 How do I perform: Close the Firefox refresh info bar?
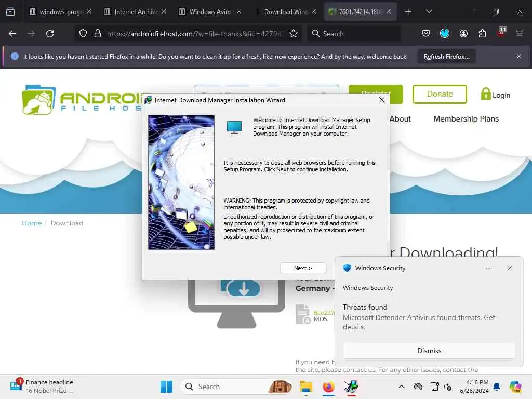tap(519, 56)
